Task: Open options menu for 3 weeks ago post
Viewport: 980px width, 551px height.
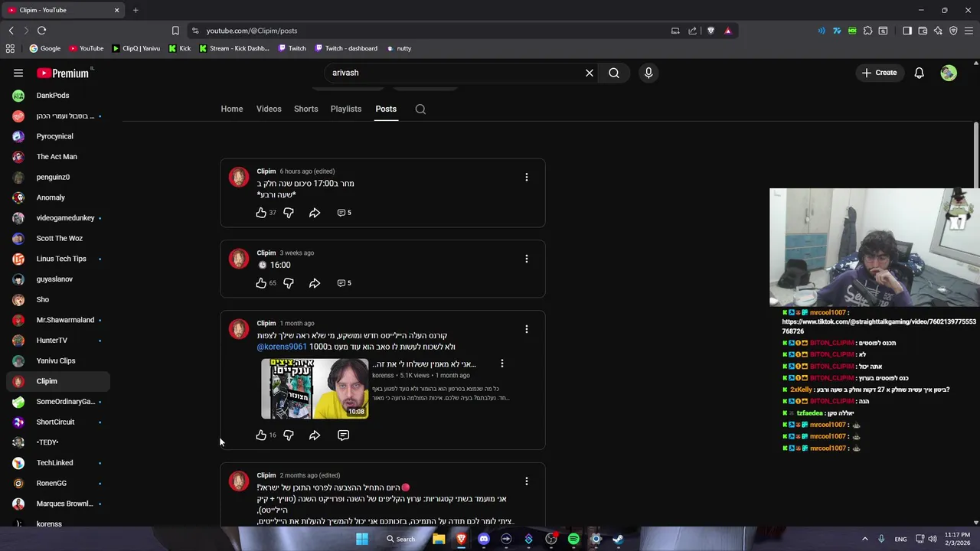Action: pos(526,259)
